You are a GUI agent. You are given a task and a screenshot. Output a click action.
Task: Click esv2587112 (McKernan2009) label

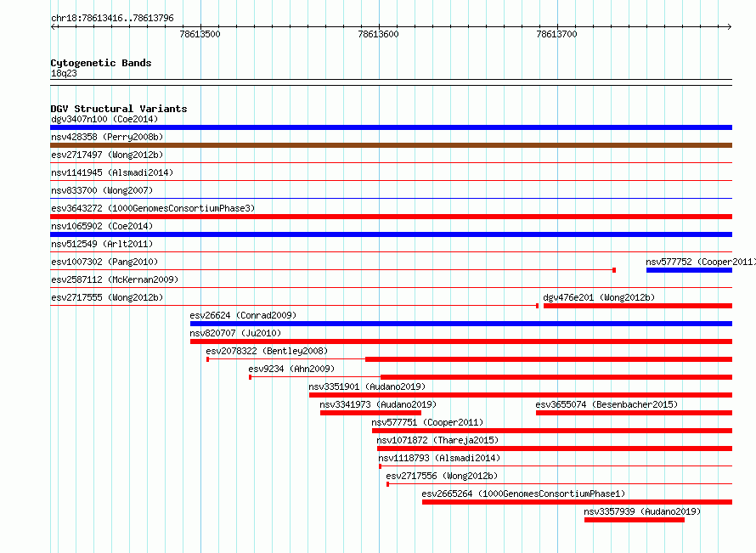115,279
